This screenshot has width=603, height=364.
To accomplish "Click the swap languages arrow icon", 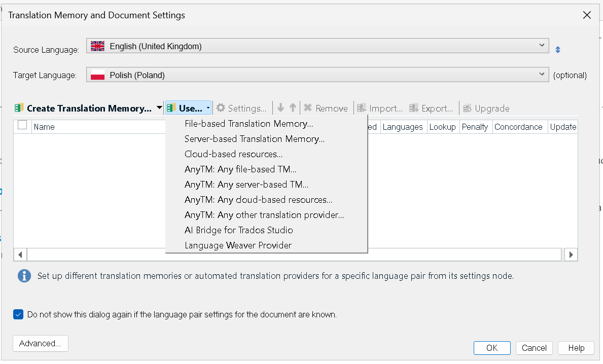I will click(558, 50).
